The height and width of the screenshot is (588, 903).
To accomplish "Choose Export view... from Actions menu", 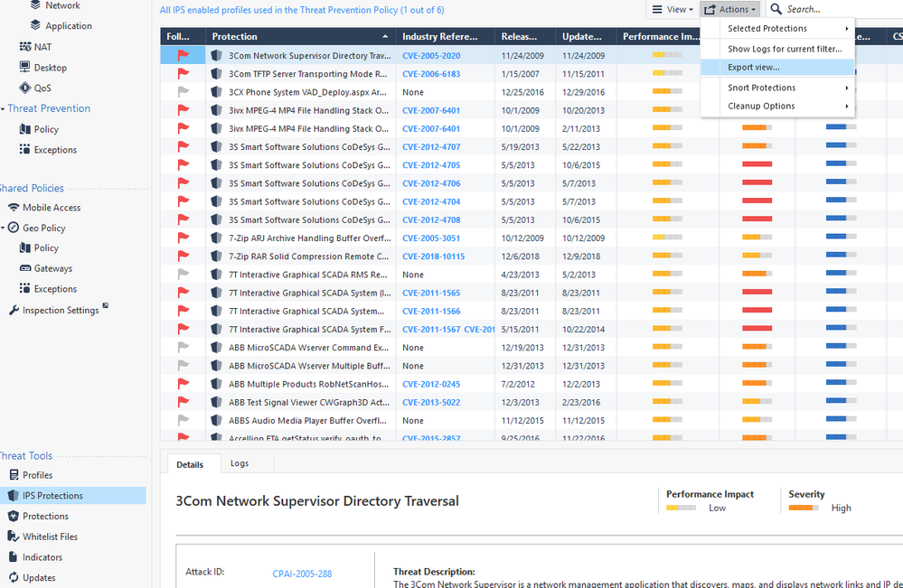I will point(754,67).
